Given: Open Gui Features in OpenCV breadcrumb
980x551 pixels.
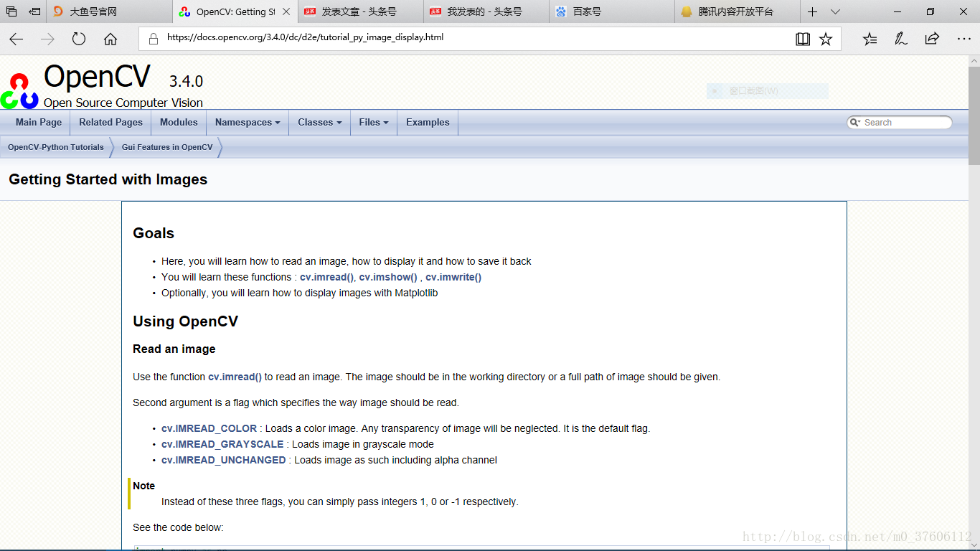Looking at the screenshot, I should coord(167,147).
